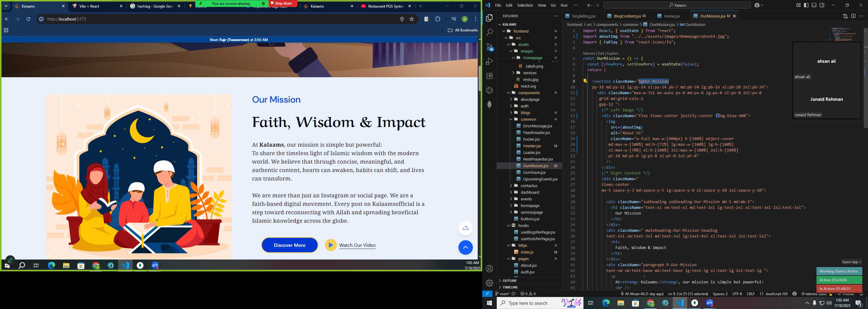Toggle Primary Side Bar visibility
The height and width of the screenshot is (309, 868).
(806, 5)
